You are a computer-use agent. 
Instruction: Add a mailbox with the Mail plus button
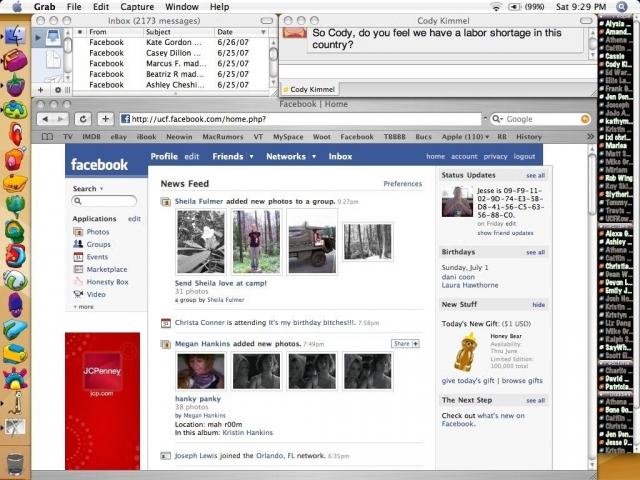[x=40, y=90]
